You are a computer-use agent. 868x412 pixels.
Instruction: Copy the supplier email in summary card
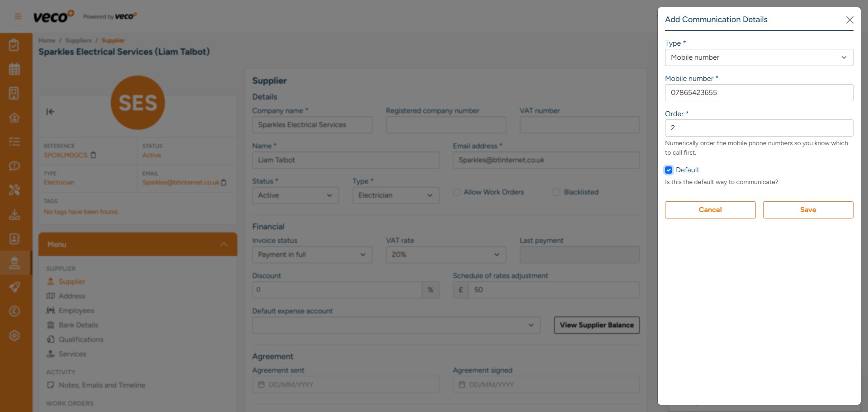coord(223,183)
